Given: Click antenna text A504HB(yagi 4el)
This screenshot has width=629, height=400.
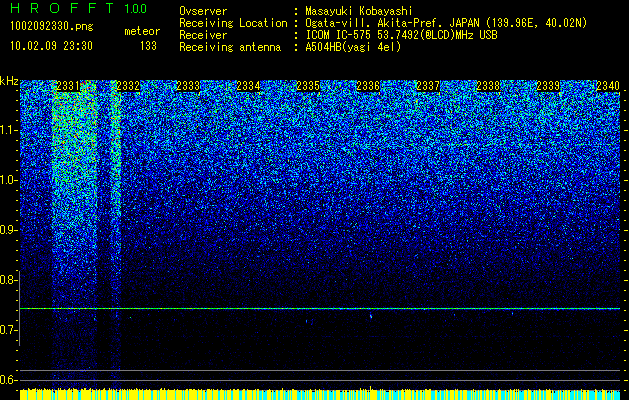Looking at the screenshot, I should click(353, 47).
